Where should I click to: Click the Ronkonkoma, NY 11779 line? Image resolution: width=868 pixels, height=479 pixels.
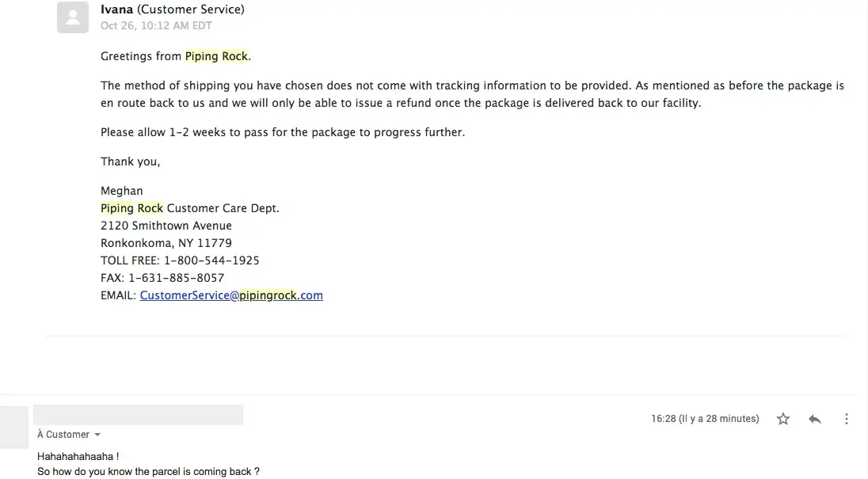tap(166, 243)
